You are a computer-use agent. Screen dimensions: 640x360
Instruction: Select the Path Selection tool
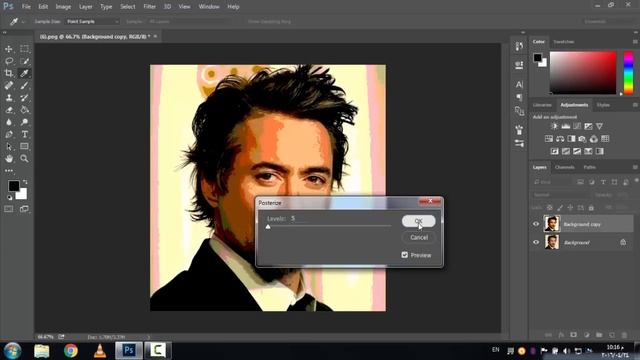[x=9, y=147]
